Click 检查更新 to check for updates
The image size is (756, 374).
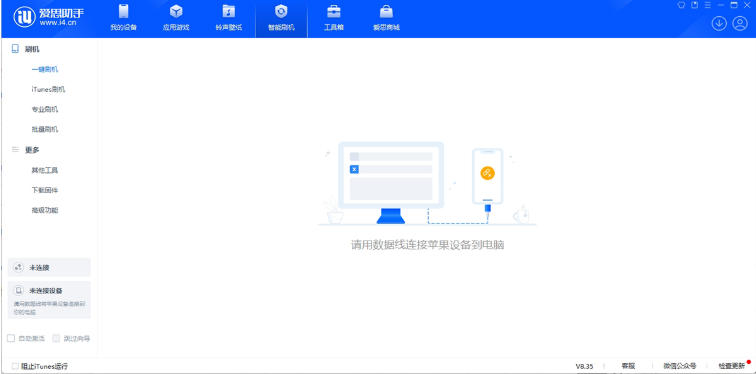tap(731, 366)
